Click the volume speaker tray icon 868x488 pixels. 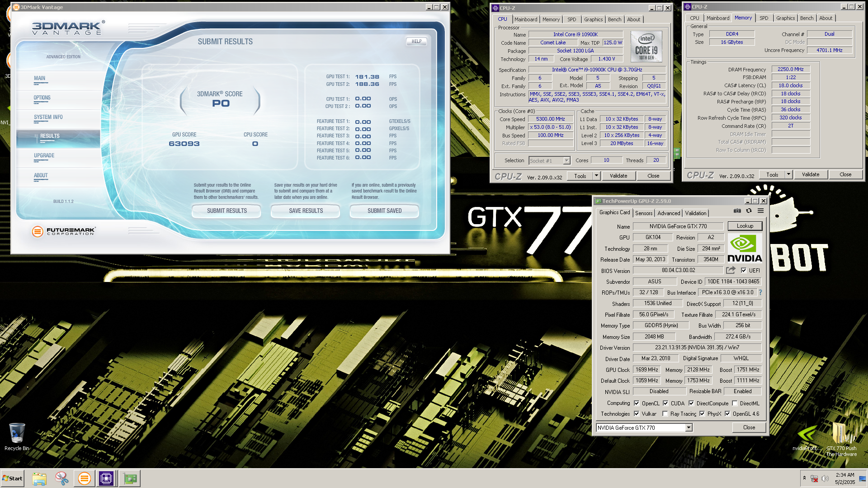pos(825,479)
